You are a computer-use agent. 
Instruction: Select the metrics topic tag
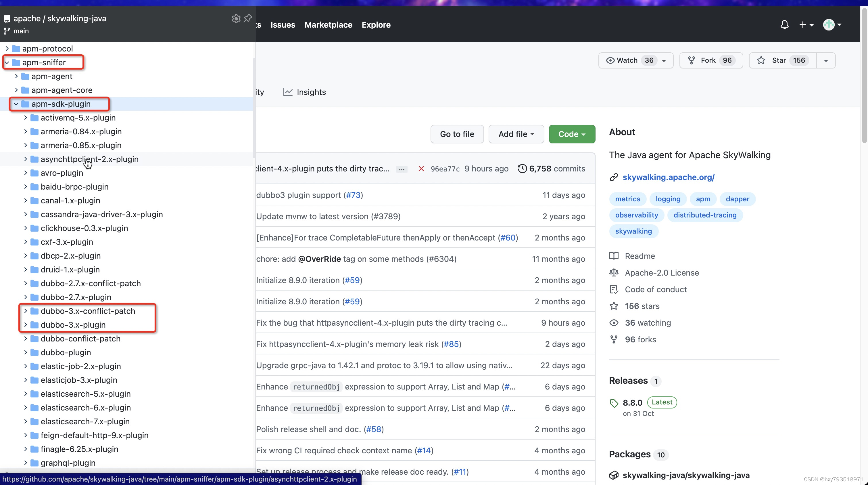tap(627, 199)
